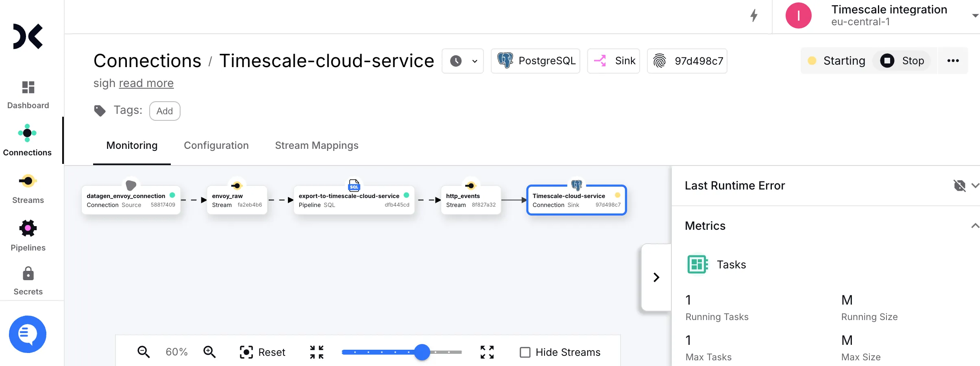Go to Connections in the sidebar
980x366 pixels.
pos(27,140)
